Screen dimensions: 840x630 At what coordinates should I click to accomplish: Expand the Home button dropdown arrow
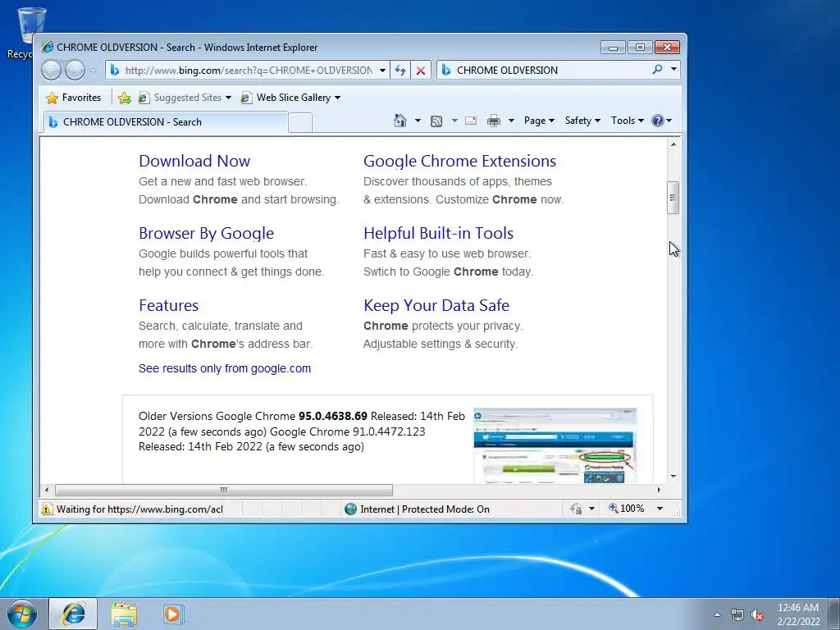(418, 121)
